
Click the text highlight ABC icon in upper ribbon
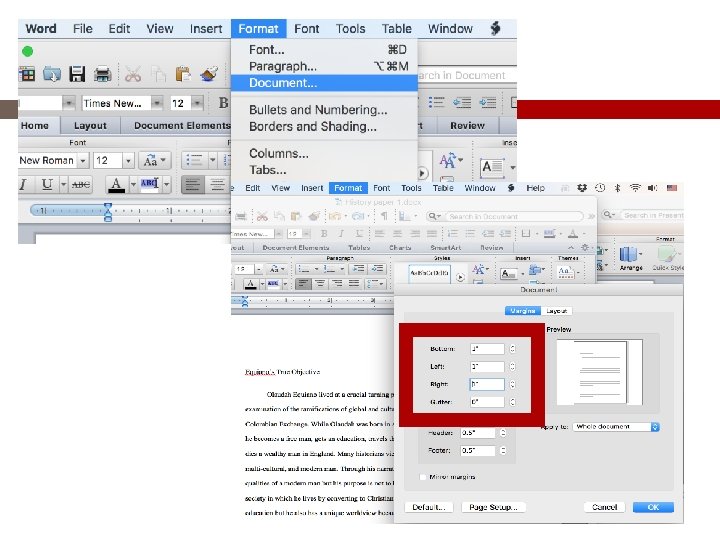pyautogui.click(x=149, y=184)
